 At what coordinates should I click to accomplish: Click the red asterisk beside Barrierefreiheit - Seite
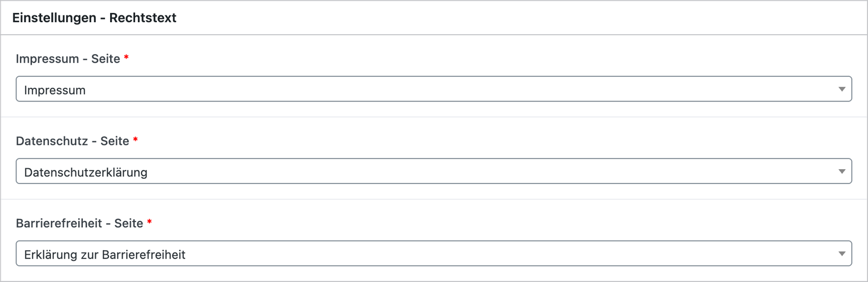[149, 222]
